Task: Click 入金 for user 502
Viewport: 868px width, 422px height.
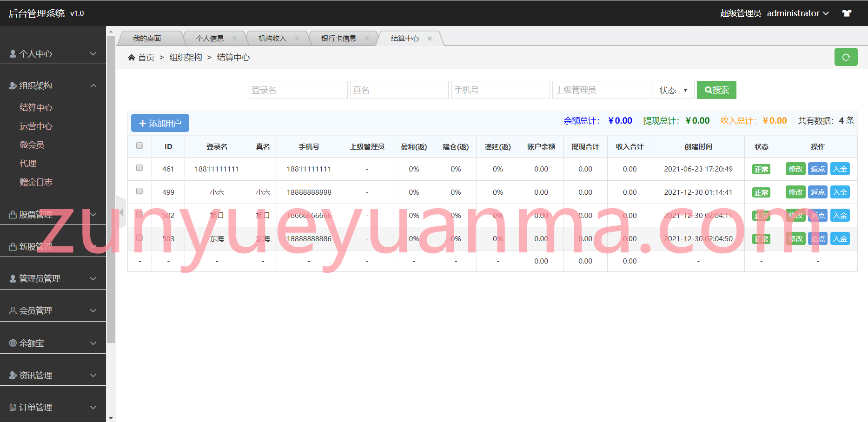Action: [x=840, y=216]
